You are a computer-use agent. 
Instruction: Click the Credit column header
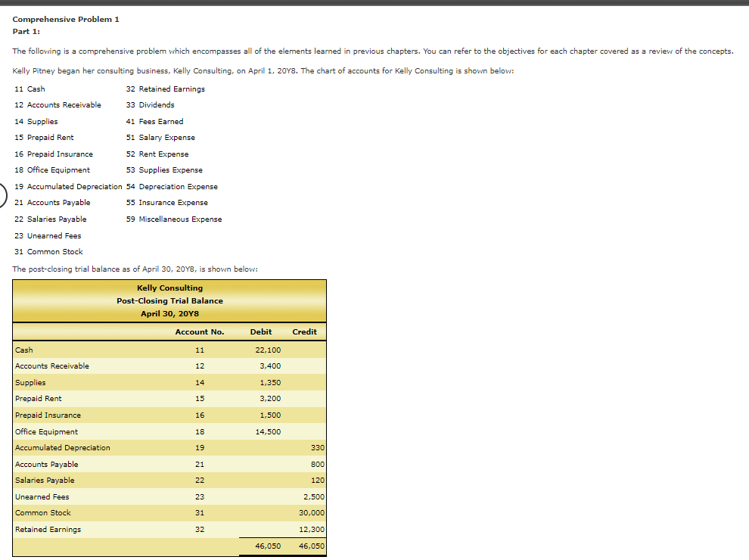(x=304, y=331)
